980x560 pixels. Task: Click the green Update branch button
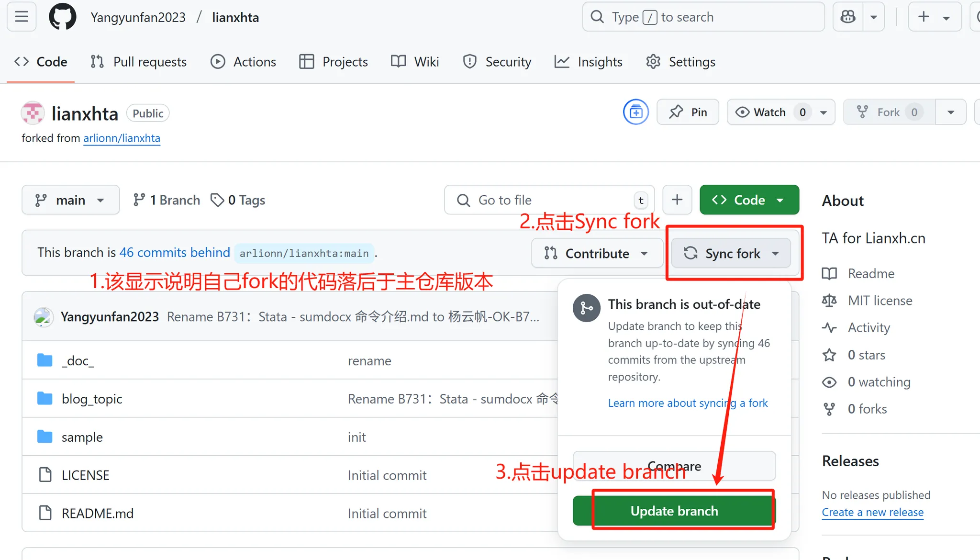[x=674, y=511]
